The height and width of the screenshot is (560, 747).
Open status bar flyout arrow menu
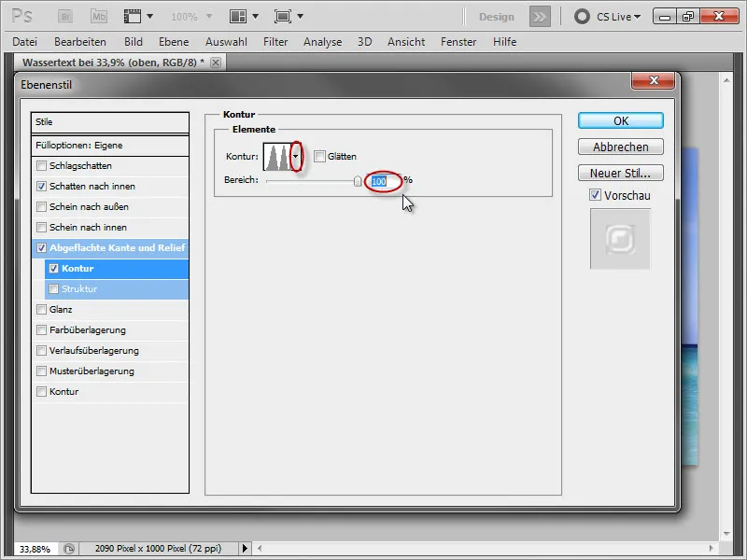click(245, 549)
